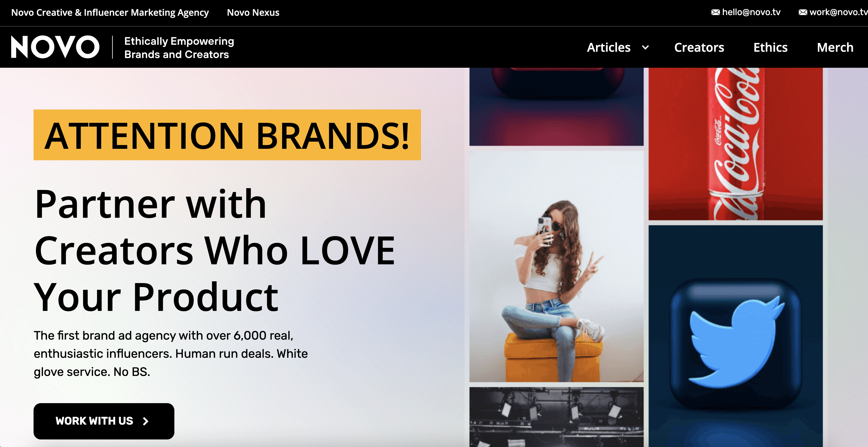The height and width of the screenshot is (447, 868).
Task: Open Novo Creative & Influencer Marketing Agency link
Action: point(110,12)
